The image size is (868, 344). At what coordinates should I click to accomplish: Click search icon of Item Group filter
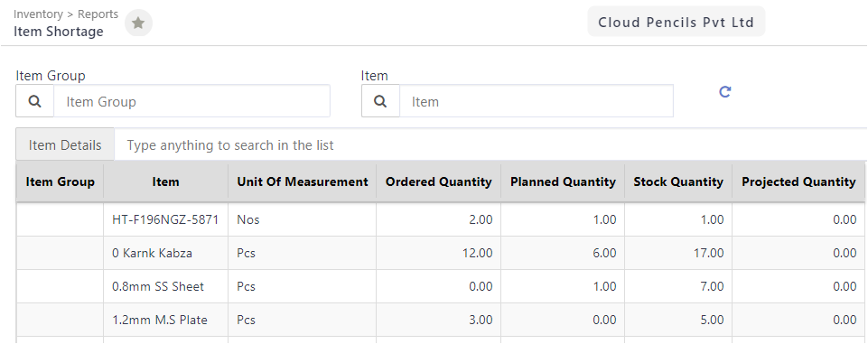pos(35,101)
